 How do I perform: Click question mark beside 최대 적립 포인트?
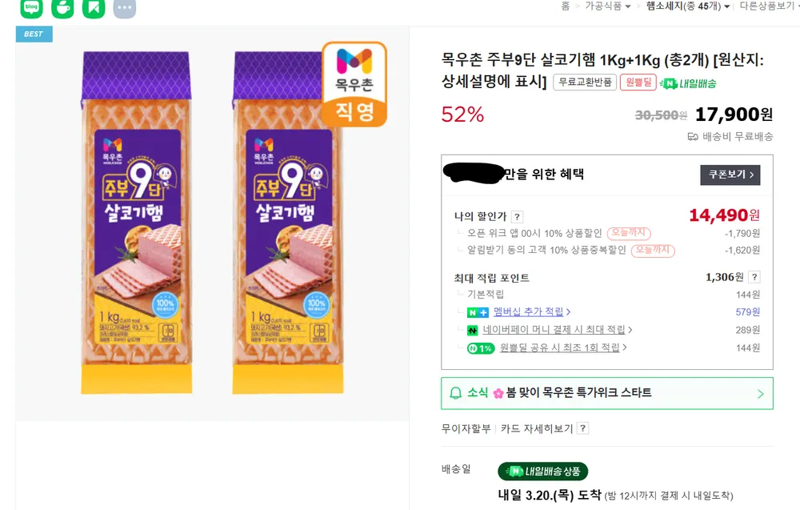tap(754, 277)
